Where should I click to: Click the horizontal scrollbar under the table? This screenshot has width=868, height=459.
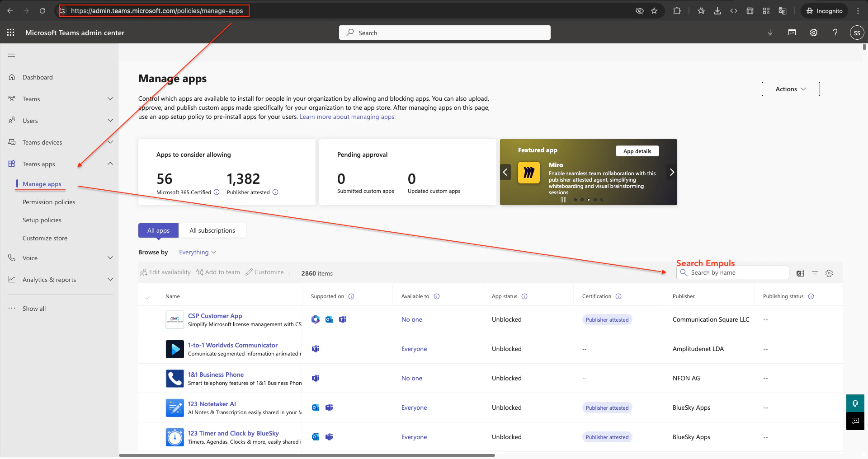pos(307,455)
